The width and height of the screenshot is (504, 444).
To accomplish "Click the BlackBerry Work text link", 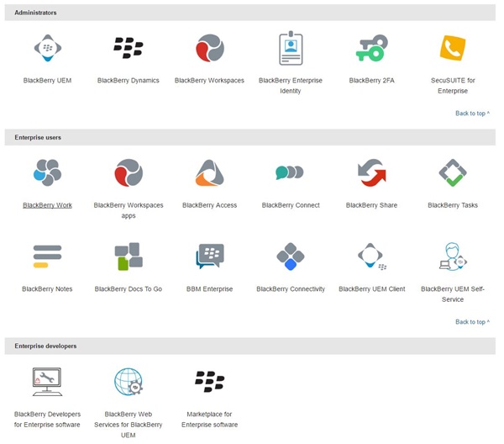I will tap(47, 205).
